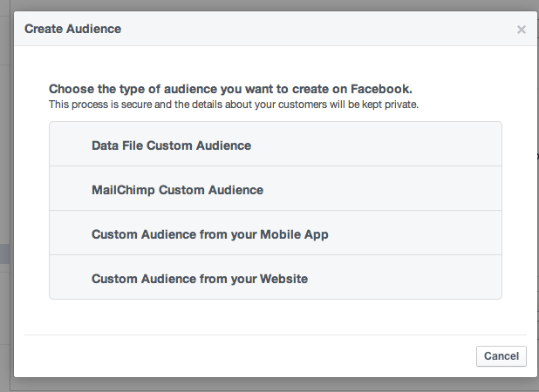The width and height of the screenshot is (539, 392).
Task: Create an audience from a data file
Action: pyautogui.click(x=171, y=145)
